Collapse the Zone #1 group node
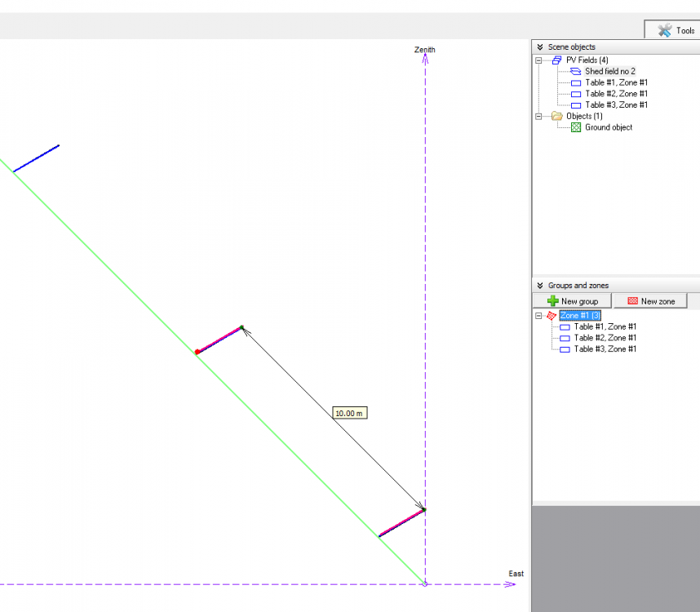This screenshot has height=612, width=700. pyautogui.click(x=538, y=316)
